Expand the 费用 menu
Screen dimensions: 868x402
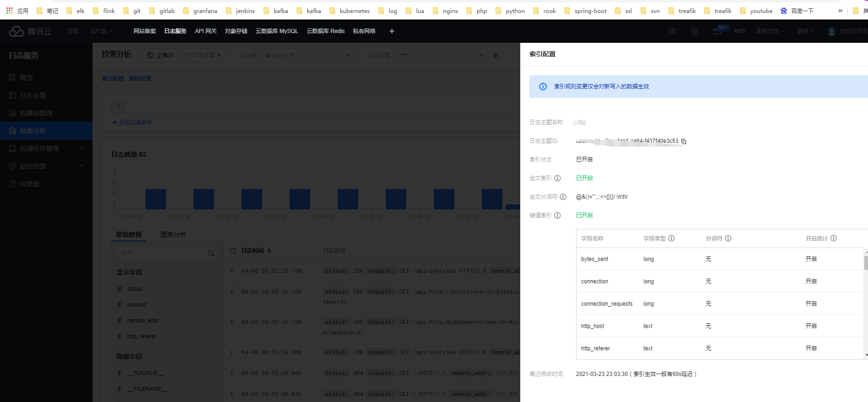(805, 31)
